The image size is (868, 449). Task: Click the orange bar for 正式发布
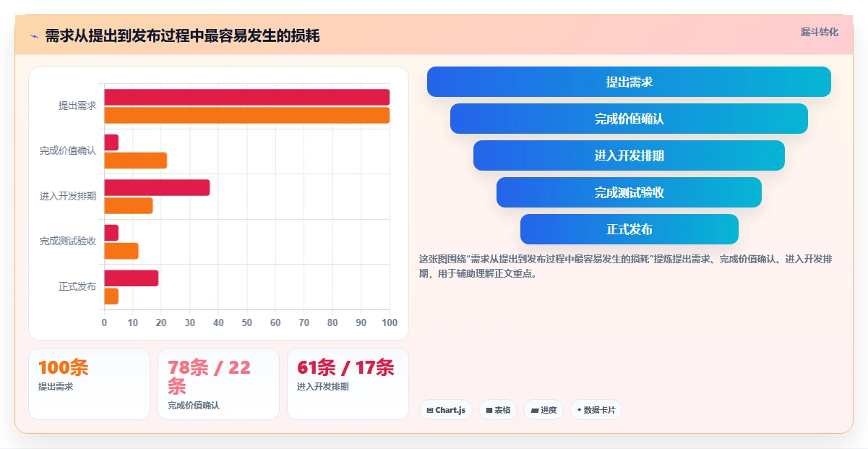coord(111,296)
